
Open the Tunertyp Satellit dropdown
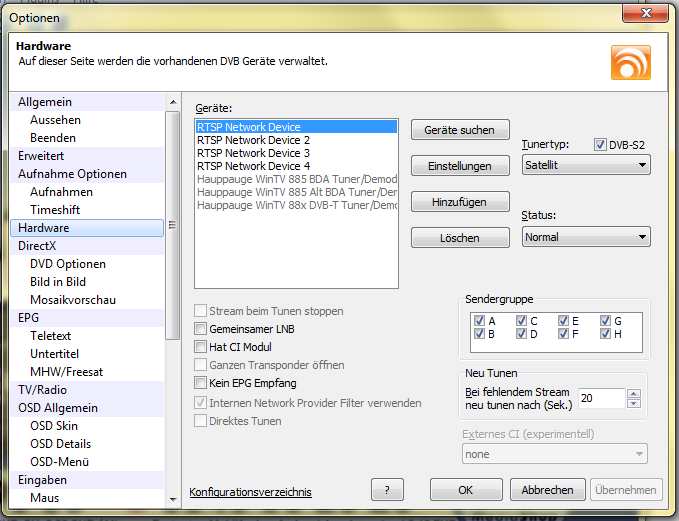pos(586,164)
